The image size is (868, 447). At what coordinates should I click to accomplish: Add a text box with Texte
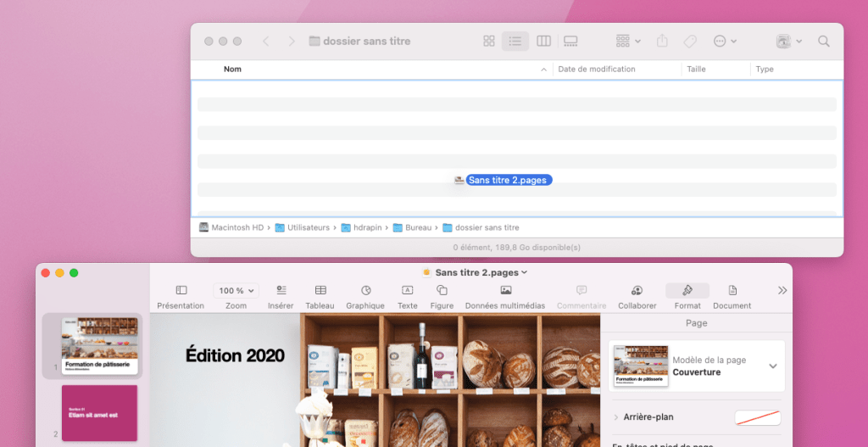pos(407,291)
